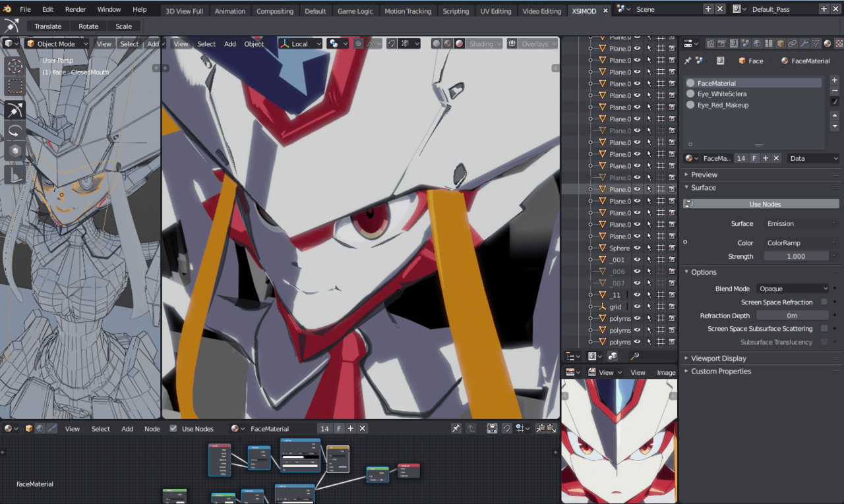The image size is (844, 504).
Task: Select the Eye_Red_Makeup material slot
Action: tap(754, 105)
